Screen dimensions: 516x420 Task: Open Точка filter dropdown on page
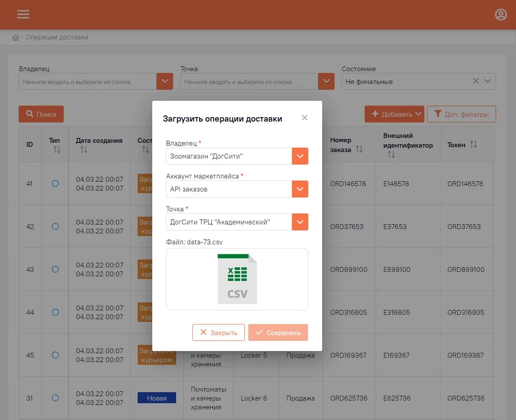pyautogui.click(x=326, y=81)
